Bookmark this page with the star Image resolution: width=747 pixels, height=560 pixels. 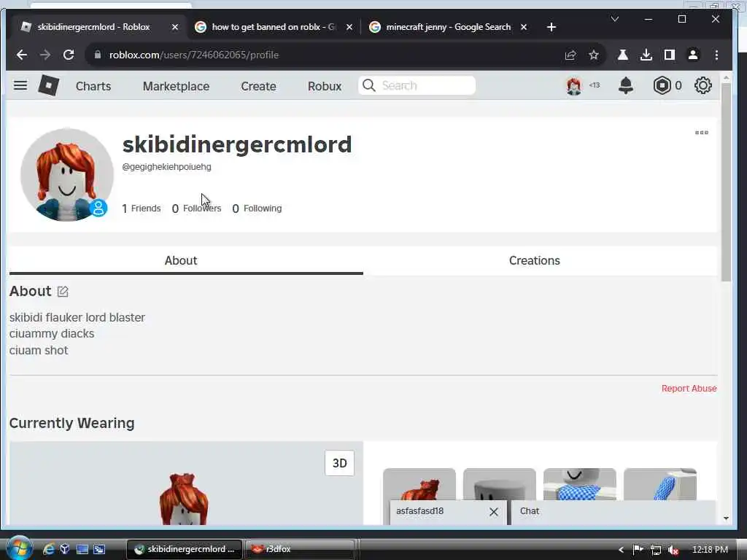(x=594, y=55)
